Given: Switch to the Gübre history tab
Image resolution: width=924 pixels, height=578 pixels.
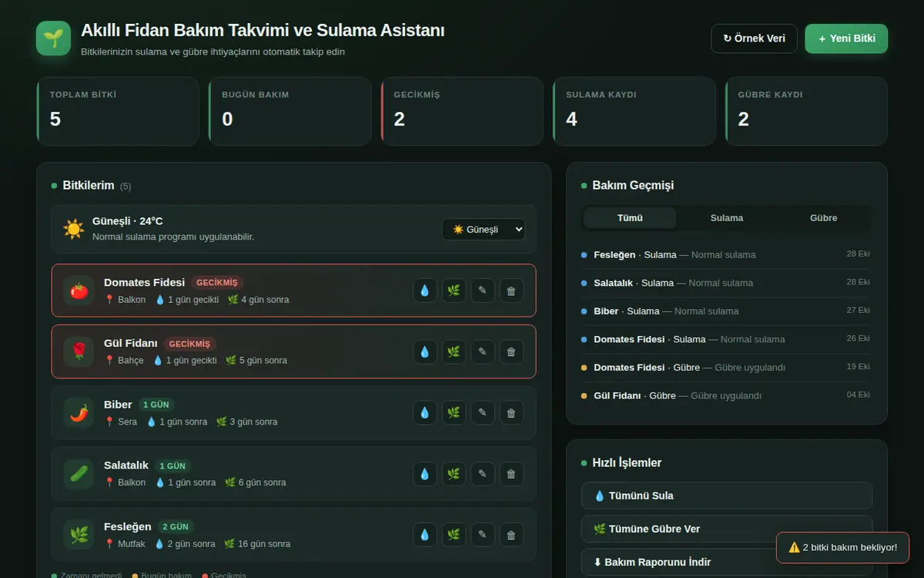Looking at the screenshot, I should (823, 218).
